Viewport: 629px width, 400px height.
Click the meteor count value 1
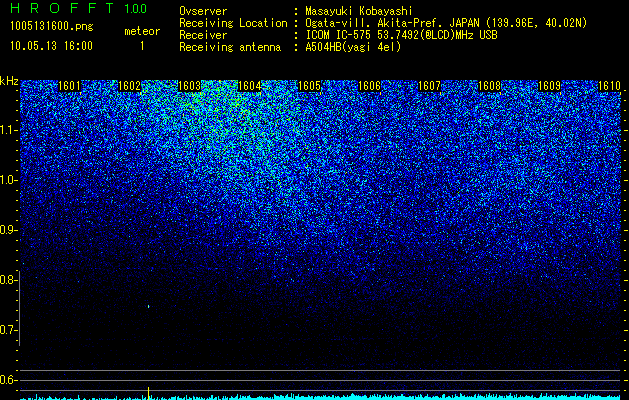point(142,46)
